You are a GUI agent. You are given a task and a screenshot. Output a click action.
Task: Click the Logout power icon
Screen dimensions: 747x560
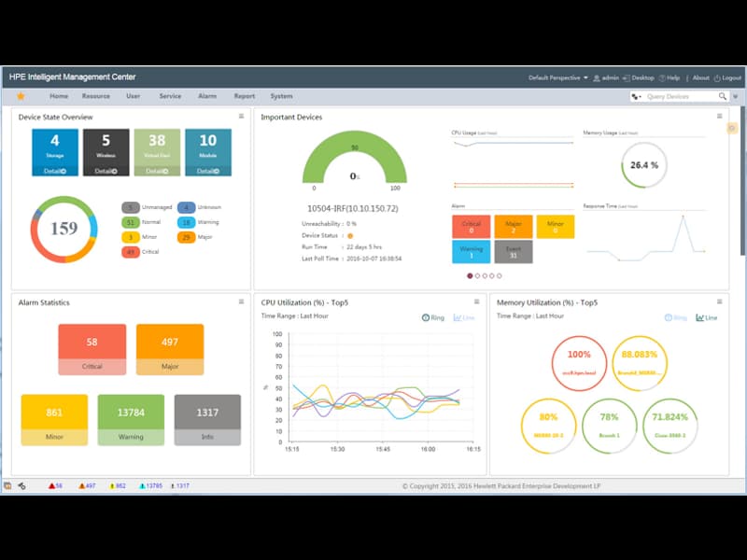tap(717, 78)
